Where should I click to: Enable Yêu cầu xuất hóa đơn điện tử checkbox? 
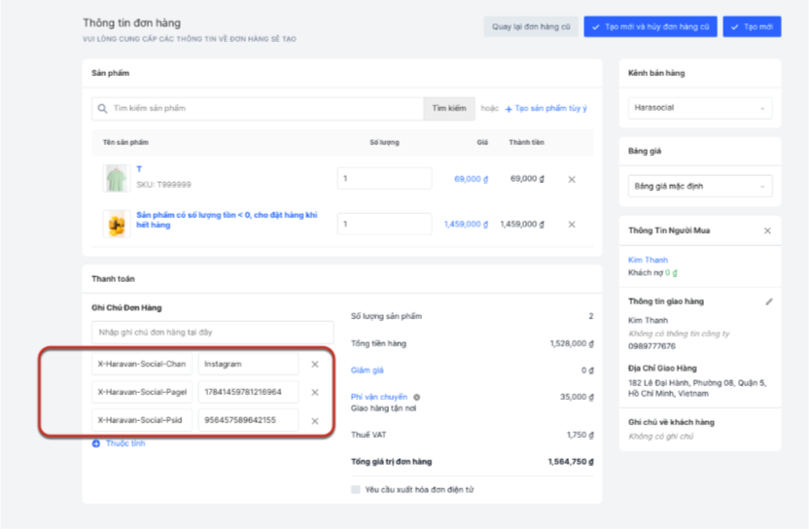click(x=356, y=489)
